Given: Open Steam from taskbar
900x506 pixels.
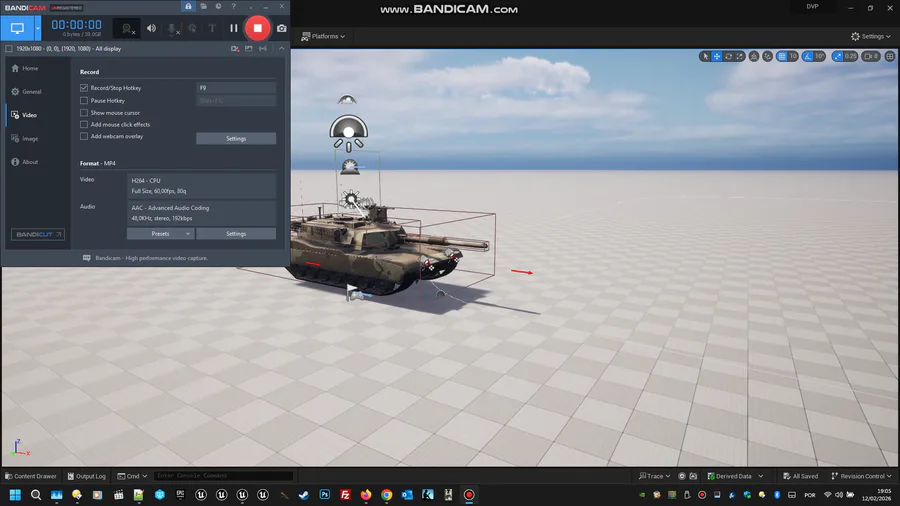Looking at the screenshot, I should tap(304, 495).
